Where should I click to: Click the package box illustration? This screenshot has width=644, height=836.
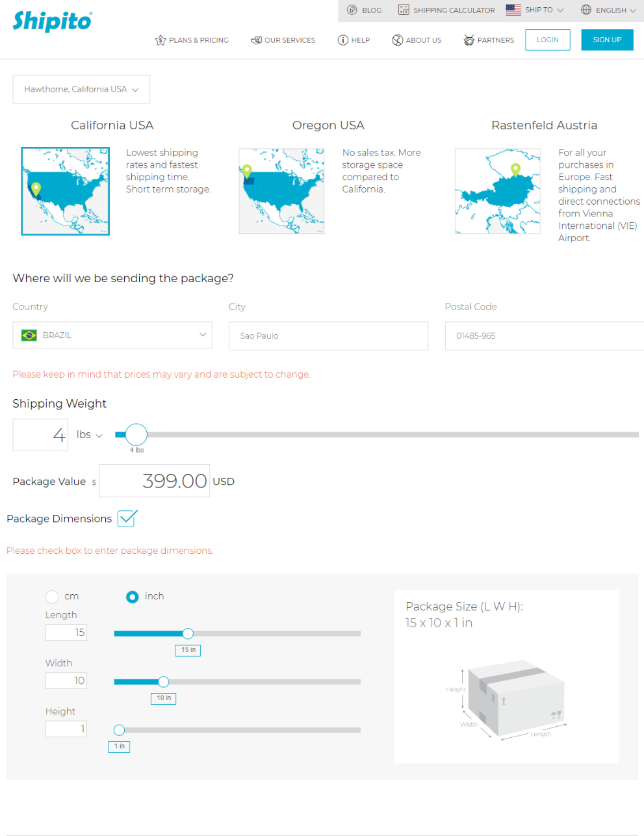pyautogui.click(x=515, y=699)
